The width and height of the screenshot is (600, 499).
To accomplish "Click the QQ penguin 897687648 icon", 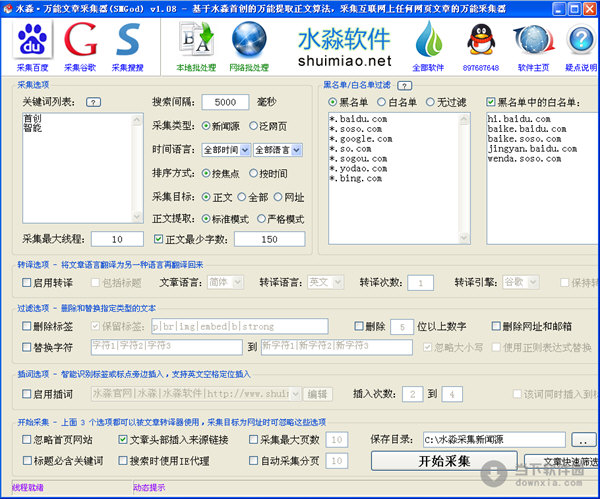I will [x=481, y=46].
